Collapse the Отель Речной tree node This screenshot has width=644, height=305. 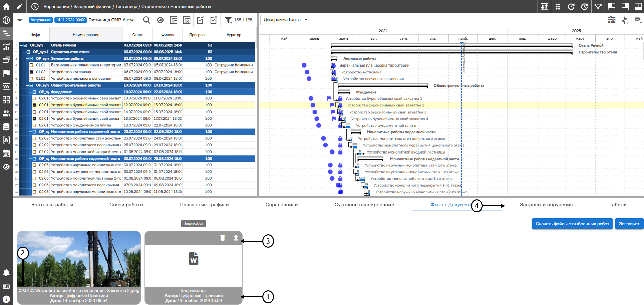[x=21, y=45]
